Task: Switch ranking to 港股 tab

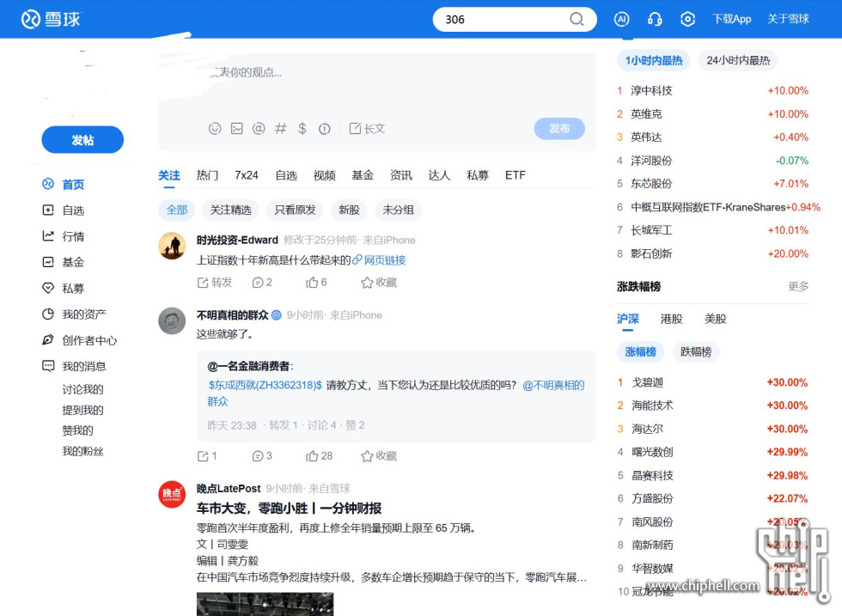Action: (671, 319)
